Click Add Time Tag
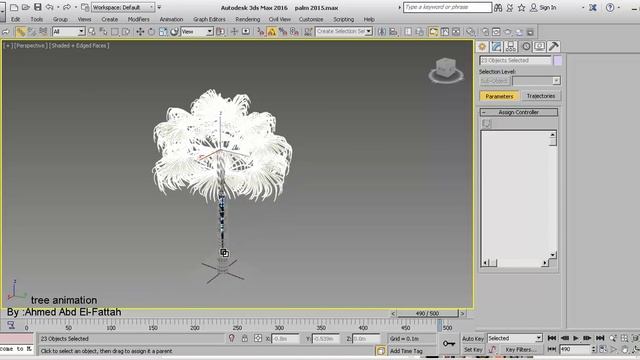This screenshot has height=360, width=640. click(406, 351)
